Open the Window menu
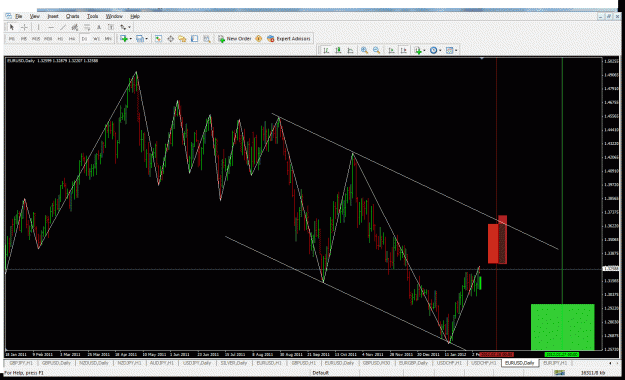Viewport: 625px width, 380px height. [x=114, y=16]
